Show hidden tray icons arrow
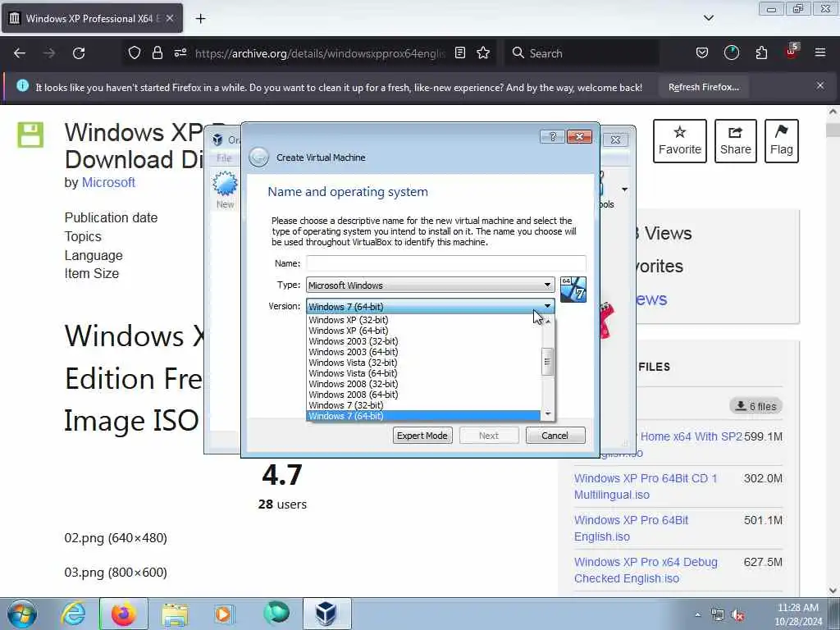This screenshot has height=630, width=840. (697, 615)
